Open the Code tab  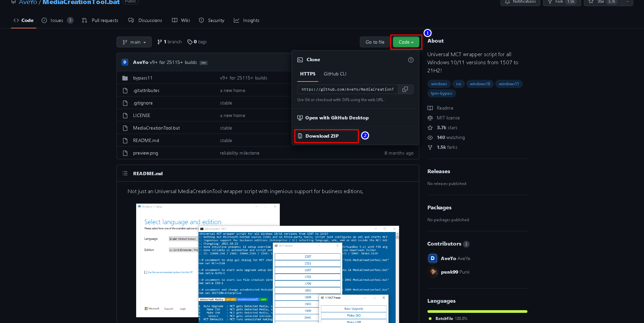click(24, 20)
